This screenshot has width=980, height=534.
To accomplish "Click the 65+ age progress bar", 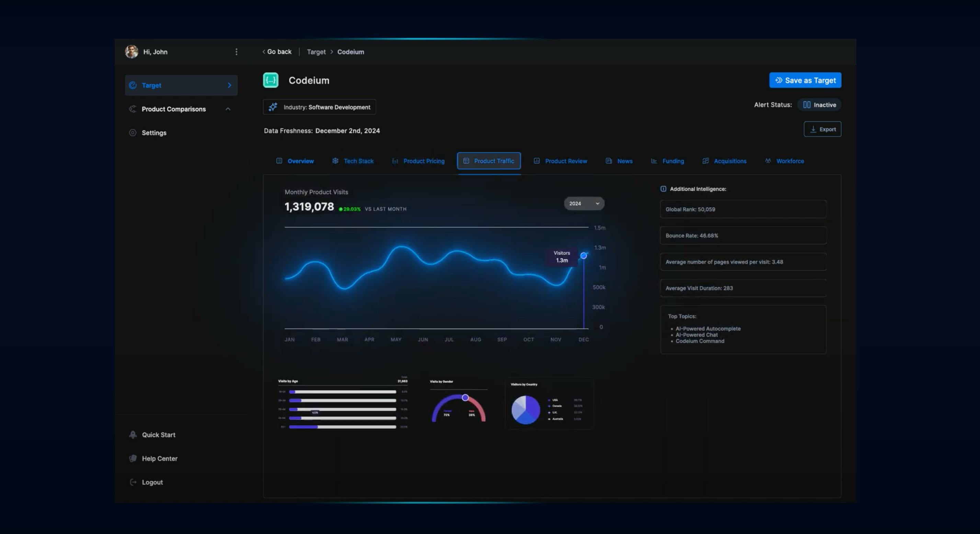I will [x=342, y=427].
